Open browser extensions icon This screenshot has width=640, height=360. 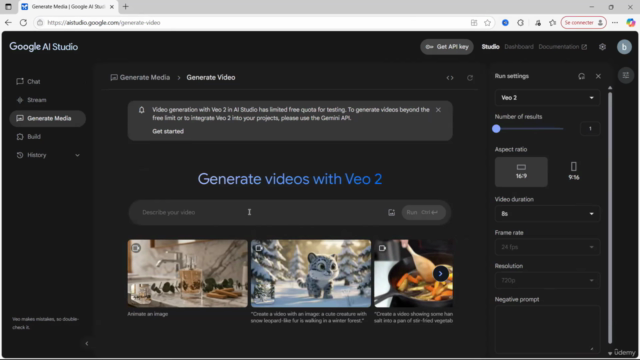pos(520,23)
